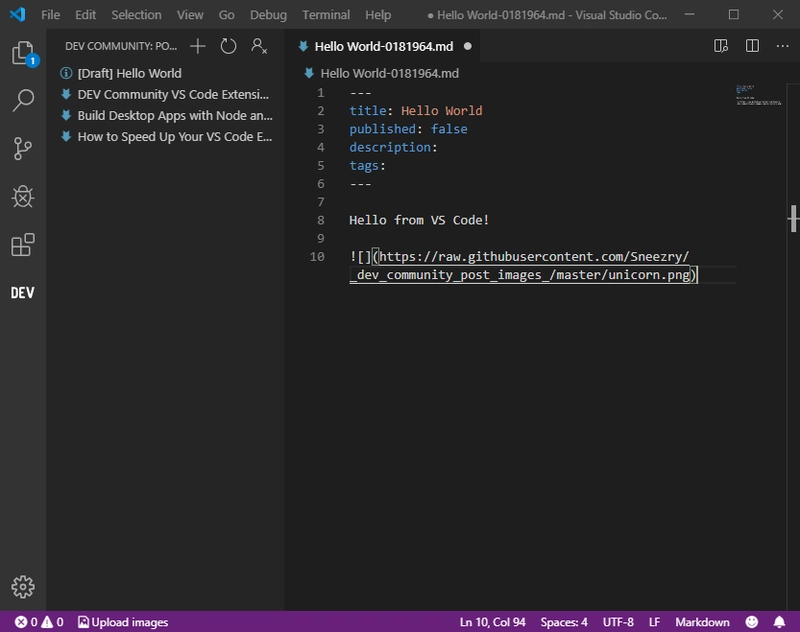
Task: Select the Hello World-0181964.md editor tab
Action: tap(383, 46)
